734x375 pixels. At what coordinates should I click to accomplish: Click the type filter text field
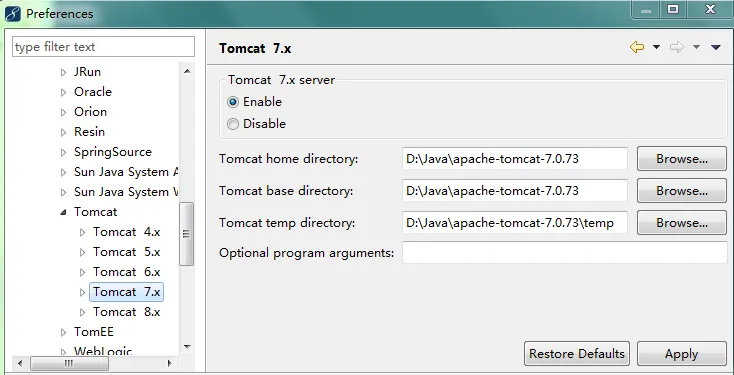point(103,47)
